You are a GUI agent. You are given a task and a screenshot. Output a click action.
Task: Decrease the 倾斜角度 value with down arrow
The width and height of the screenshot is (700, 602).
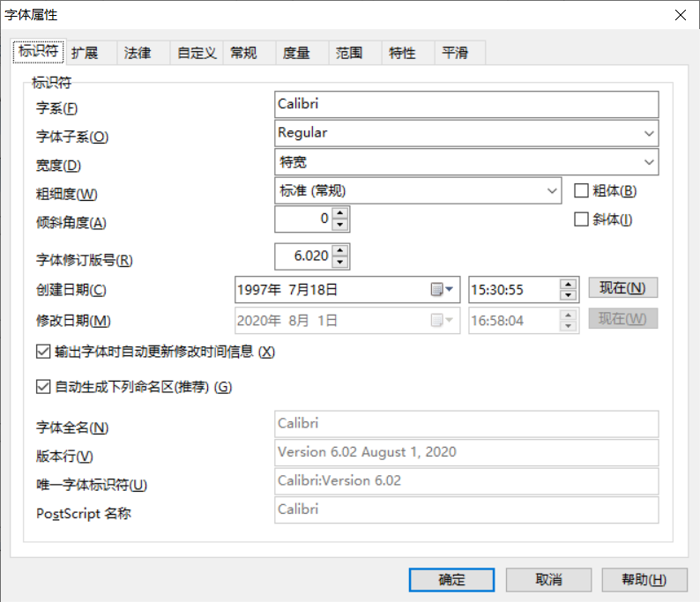pyautogui.click(x=340, y=225)
